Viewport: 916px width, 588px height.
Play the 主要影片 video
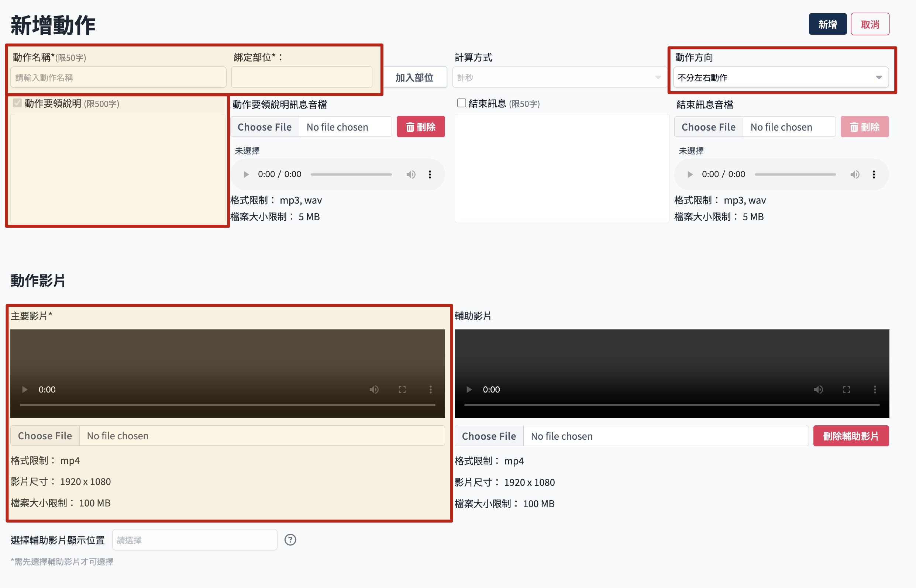[25, 390]
